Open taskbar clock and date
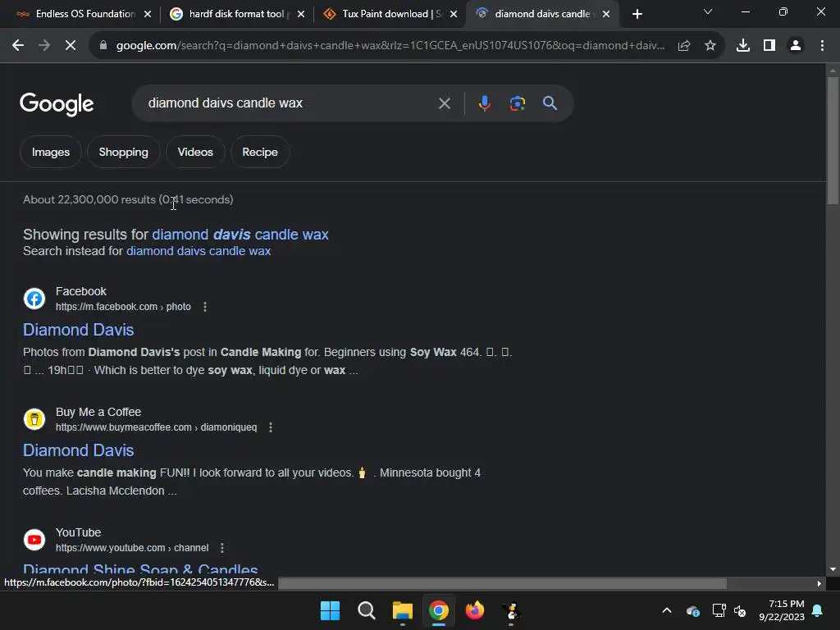840x630 pixels. pos(782,610)
